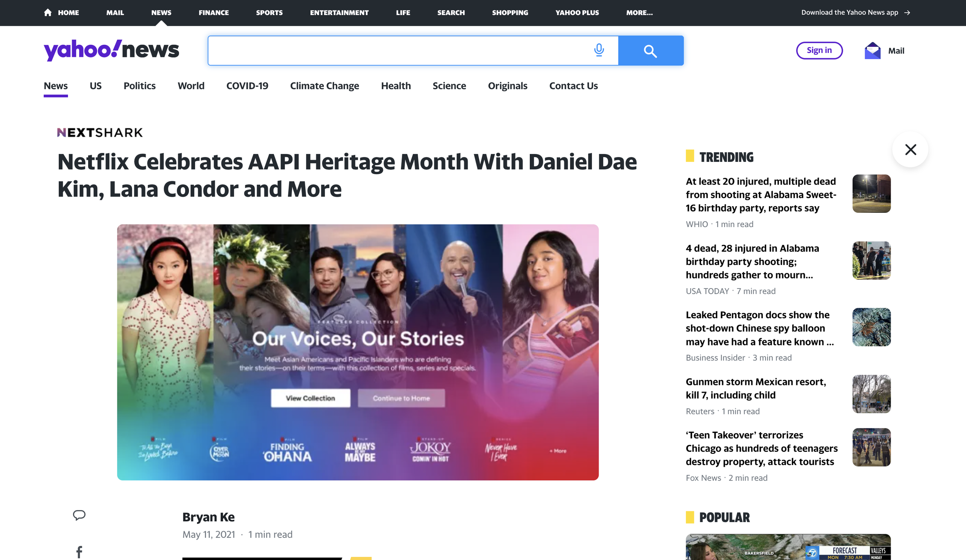966x560 pixels.
Task: Open 4 dead, 28 injured Alabama headline
Action: click(752, 261)
